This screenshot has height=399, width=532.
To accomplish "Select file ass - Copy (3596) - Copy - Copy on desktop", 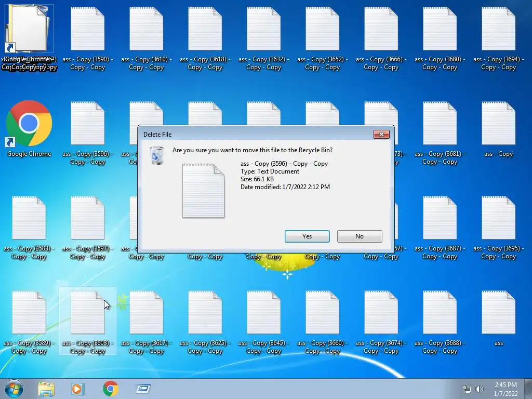I will 87,132.
